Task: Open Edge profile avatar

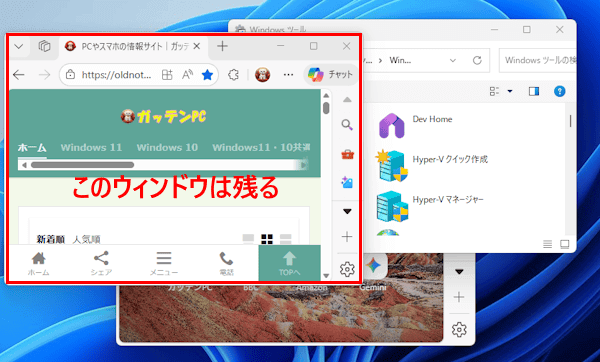Action: (x=262, y=75)
